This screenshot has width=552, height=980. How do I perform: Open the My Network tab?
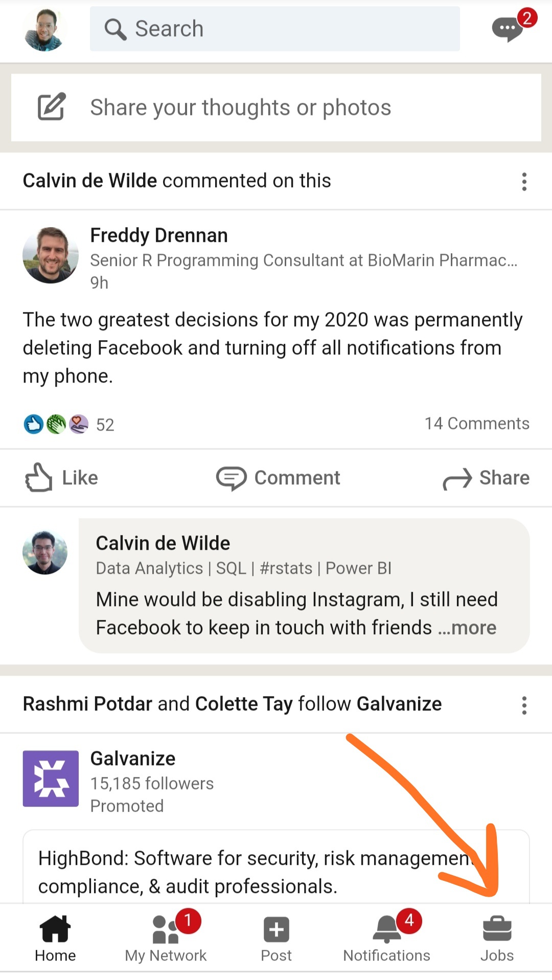coord(166,939)
